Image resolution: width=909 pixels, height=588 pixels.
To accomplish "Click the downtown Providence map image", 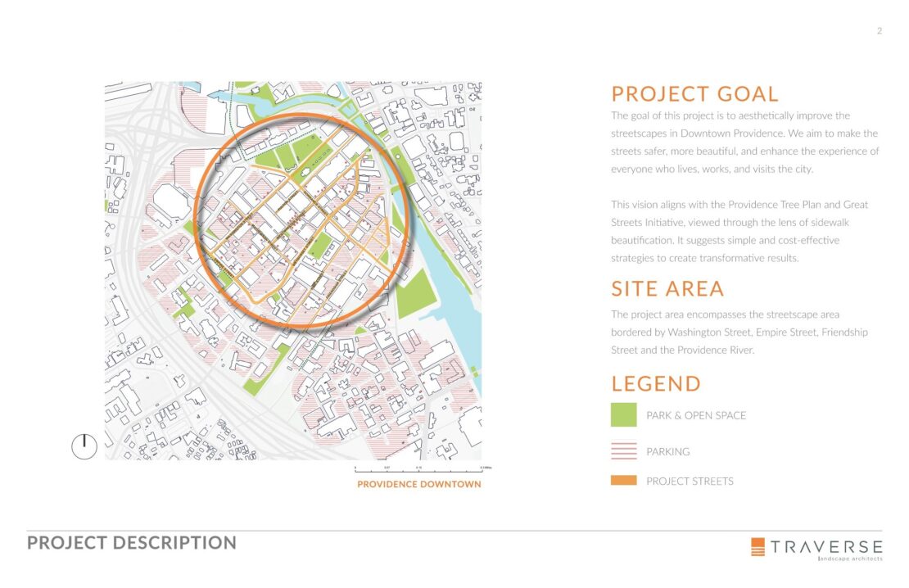I will click(x=292, y=271).
